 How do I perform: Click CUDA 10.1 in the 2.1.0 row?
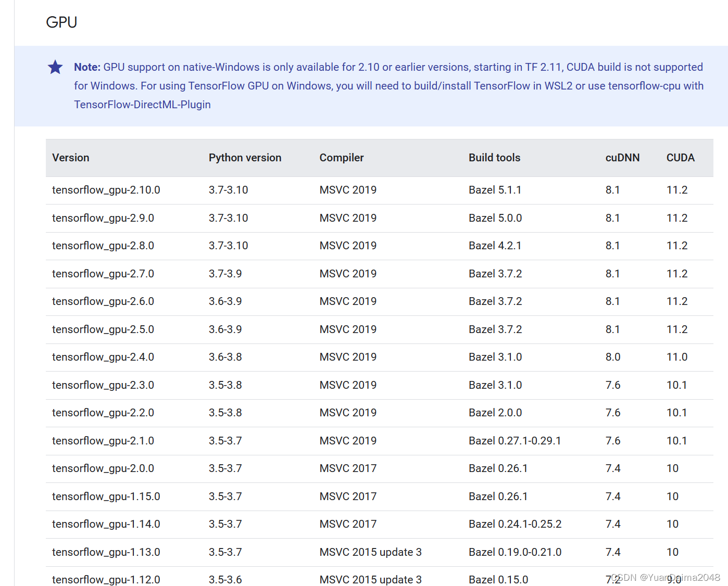677,441
